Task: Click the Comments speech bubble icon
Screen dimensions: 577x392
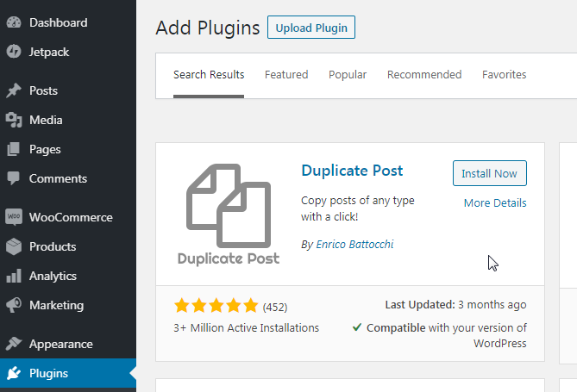Action: (x=13, y=178)
